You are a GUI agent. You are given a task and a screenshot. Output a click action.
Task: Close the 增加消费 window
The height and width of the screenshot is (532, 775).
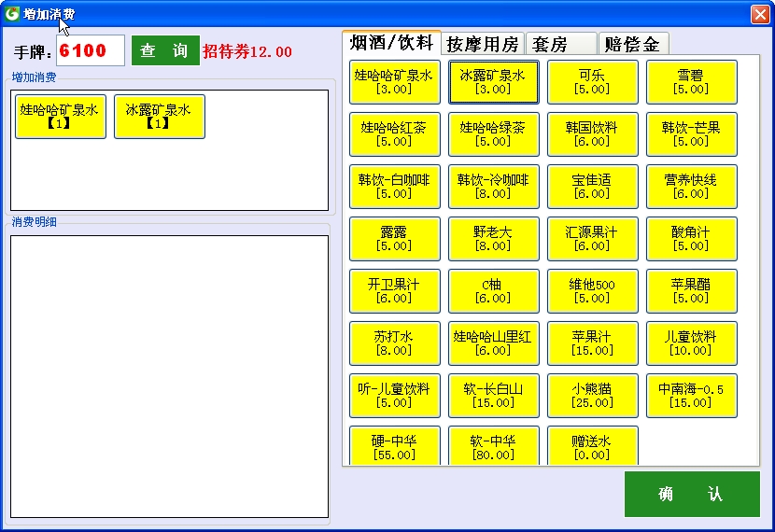(759, 14)
